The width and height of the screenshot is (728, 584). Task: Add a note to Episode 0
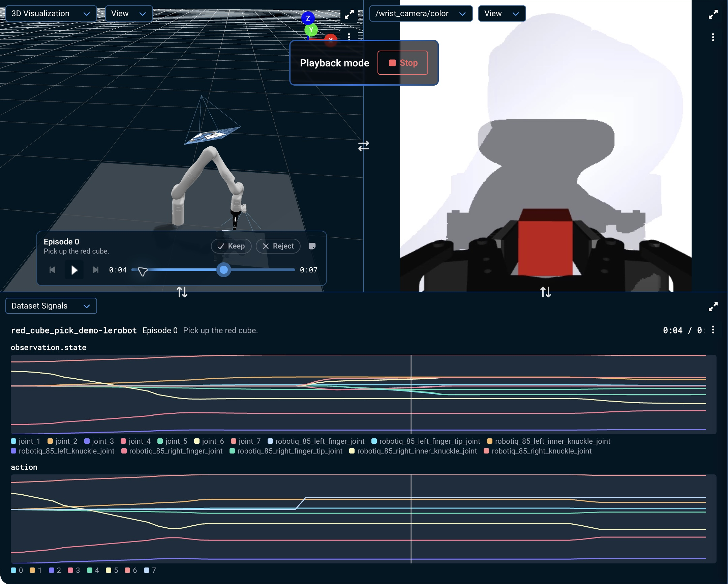[x=312, y=246]
